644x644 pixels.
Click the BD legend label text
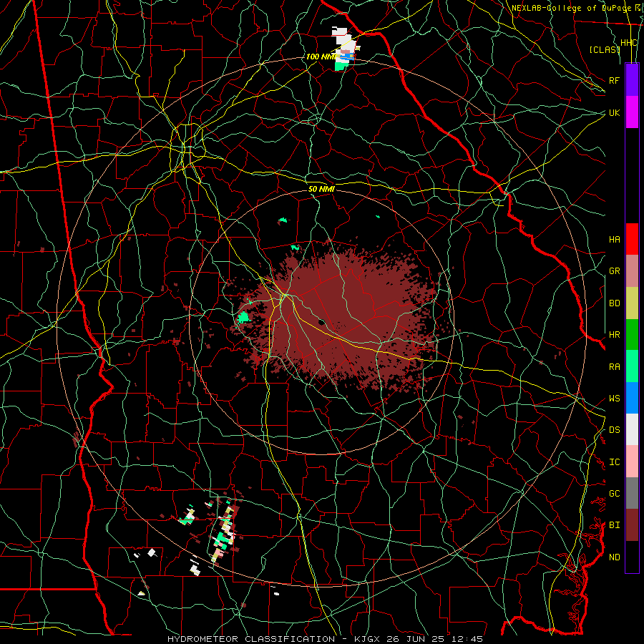614,303
